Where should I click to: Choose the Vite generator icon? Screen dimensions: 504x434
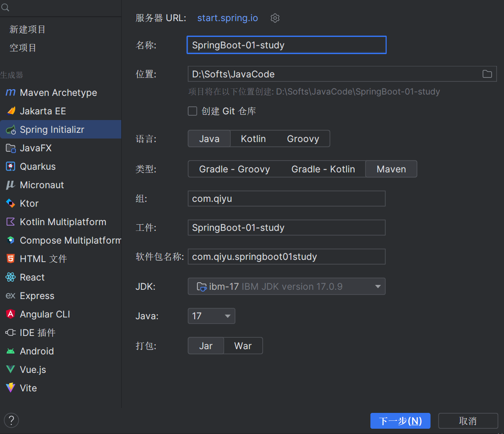pyautogui.click(x=12, y=388)
